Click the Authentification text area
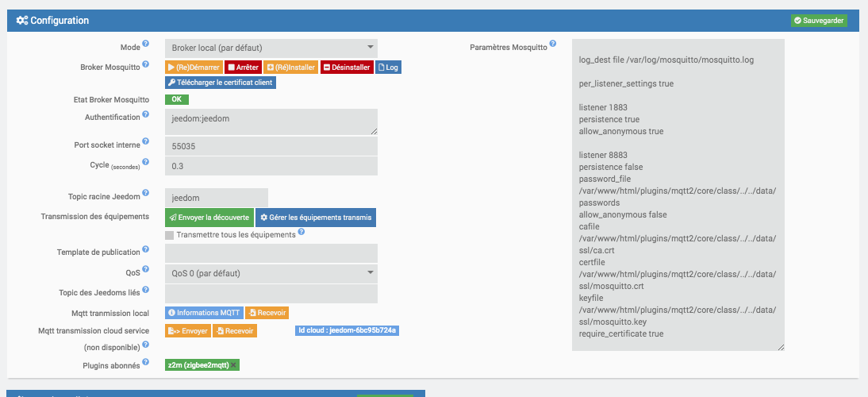Screen dimensions: 868x397 pos(271,121)
